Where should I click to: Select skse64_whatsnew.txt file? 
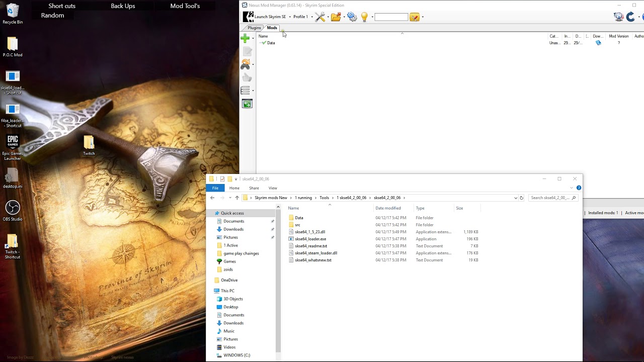click(313, 260)
